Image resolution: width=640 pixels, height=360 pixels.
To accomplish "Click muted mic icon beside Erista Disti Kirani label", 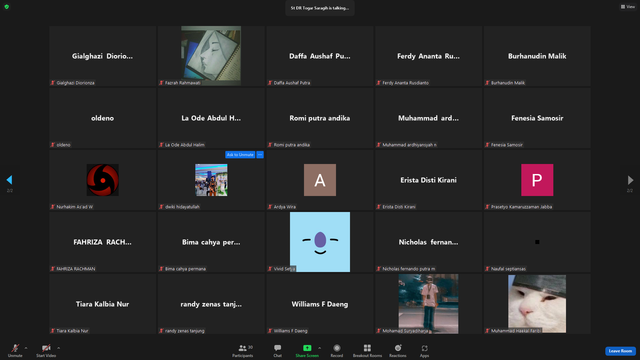I will (378, 207).
